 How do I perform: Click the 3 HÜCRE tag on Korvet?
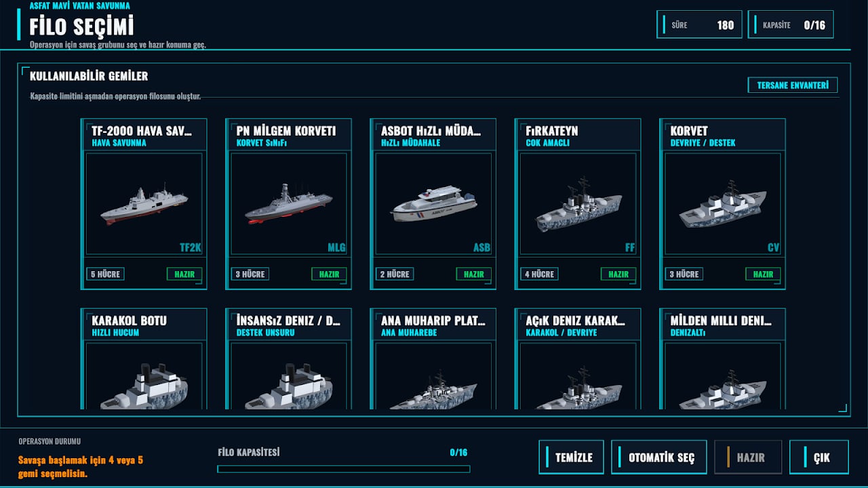684,274
